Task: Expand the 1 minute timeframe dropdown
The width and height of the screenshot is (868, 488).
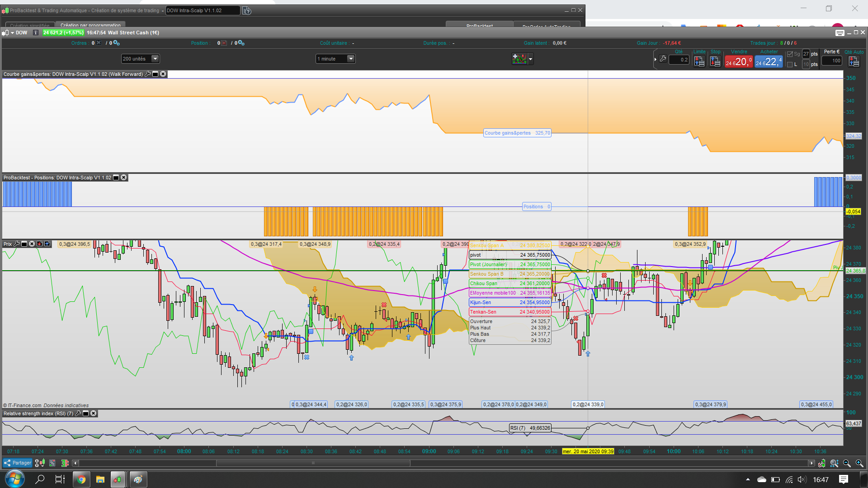Action: 350,59
